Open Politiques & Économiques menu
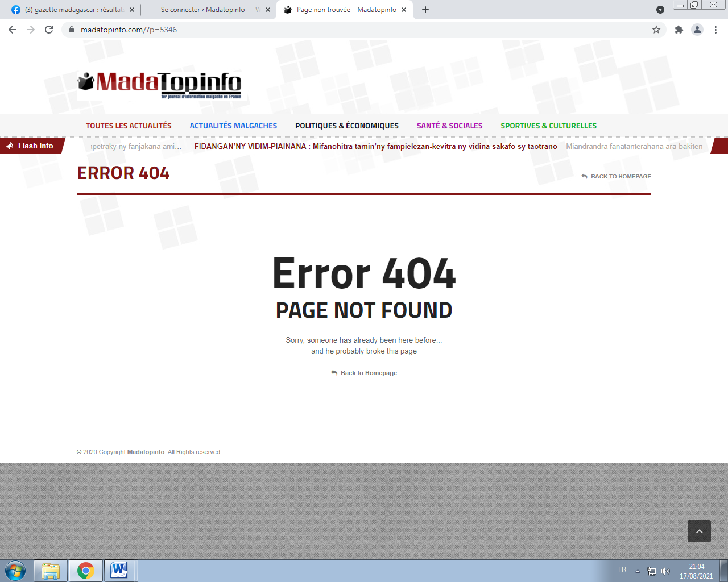Screen dimensions: 728x582 [347, 126]
